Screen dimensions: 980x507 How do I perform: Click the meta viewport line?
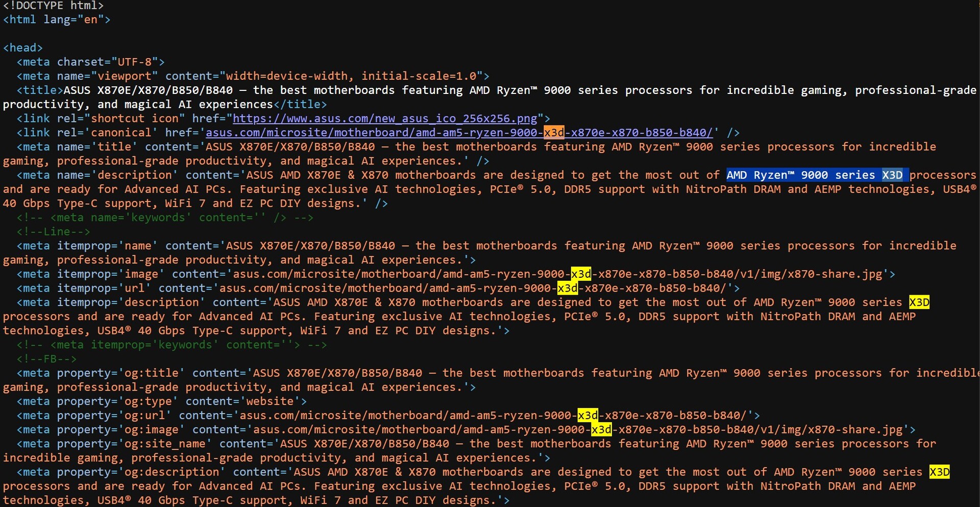253,76
